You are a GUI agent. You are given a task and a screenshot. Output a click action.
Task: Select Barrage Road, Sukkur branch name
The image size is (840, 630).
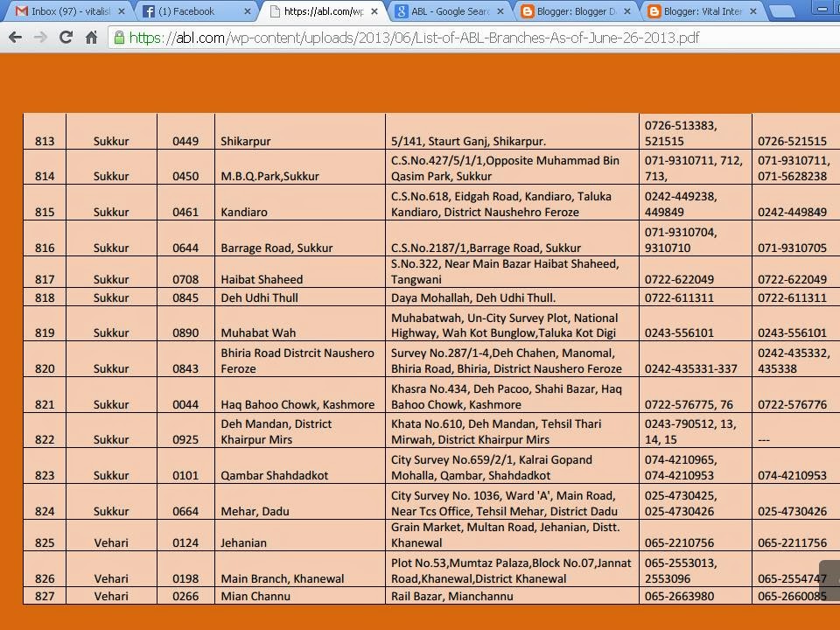click(x=276, y=248)
